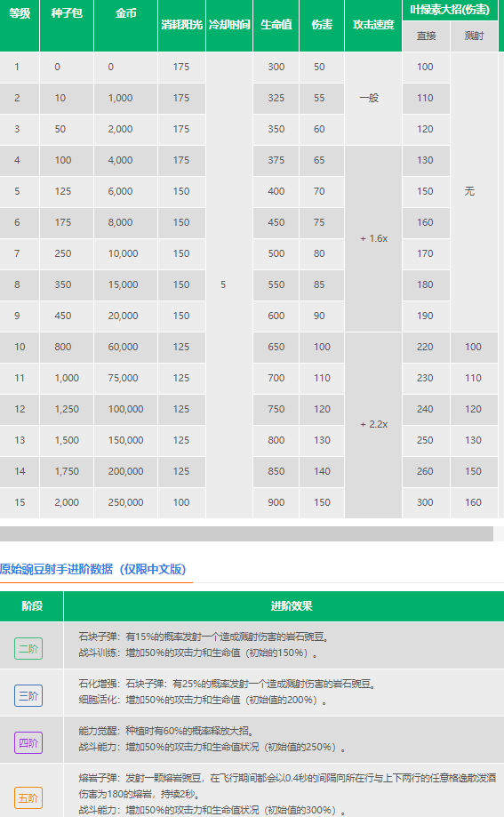This screenshot has width=504, height=817.
Task: Click the horizontal scrollbar below the level table
Action: (246, 533)
